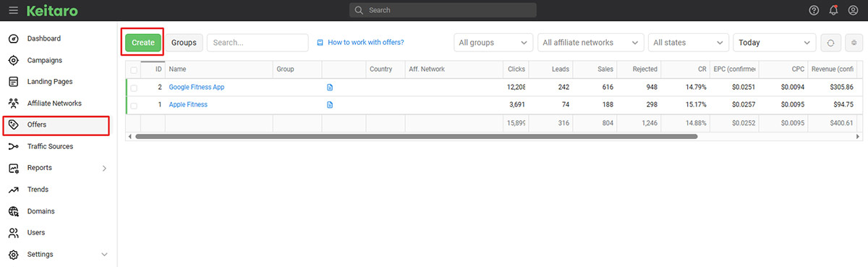Click the Landing Pages icon
The height and width of the screenshot is (267, 868).
(13, 82)
